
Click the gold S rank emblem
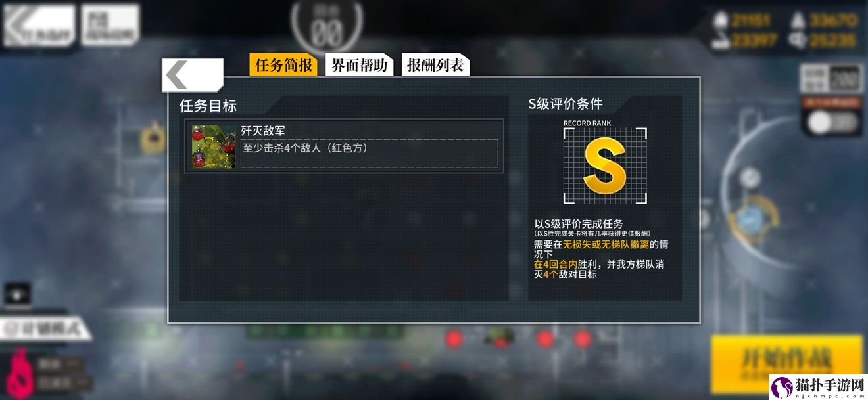coord(605,166)
